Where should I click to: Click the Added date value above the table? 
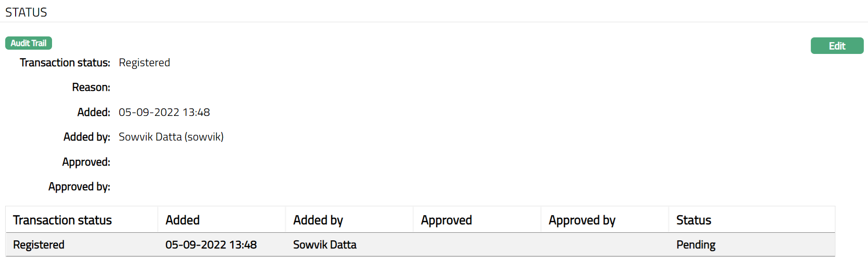164,112
